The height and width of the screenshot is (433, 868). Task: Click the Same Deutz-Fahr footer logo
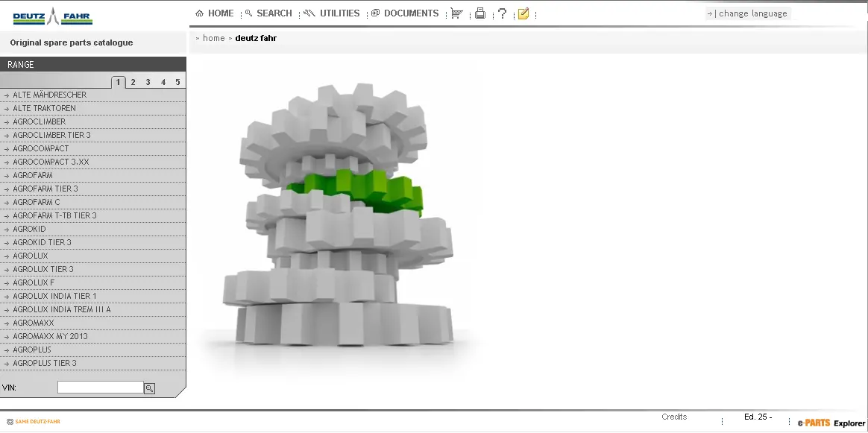click(x=34, y=421)
